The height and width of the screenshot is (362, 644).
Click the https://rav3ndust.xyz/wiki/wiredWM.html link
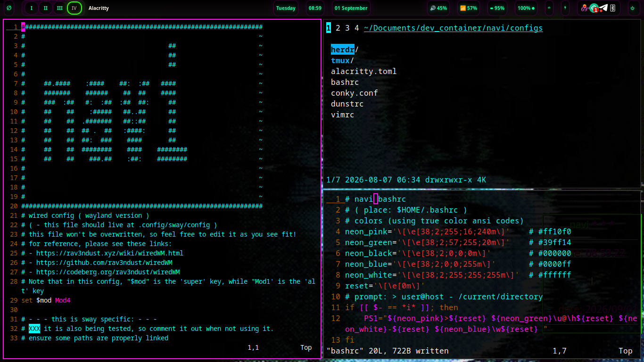(110, 253)
